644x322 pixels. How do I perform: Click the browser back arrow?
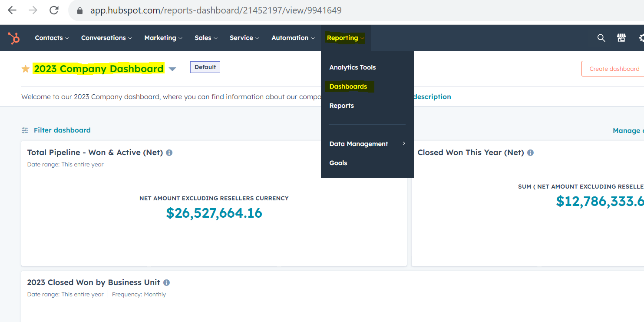point(12,10)
